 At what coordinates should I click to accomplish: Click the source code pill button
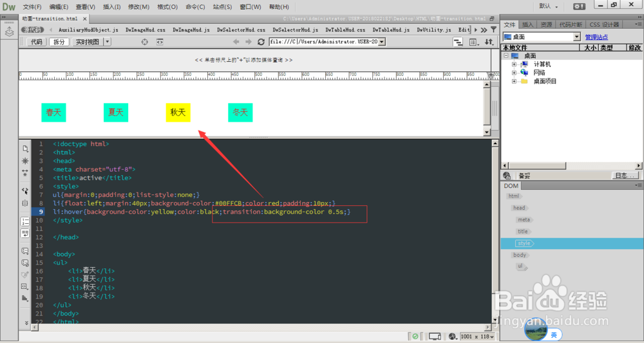(x=32, y=30)
